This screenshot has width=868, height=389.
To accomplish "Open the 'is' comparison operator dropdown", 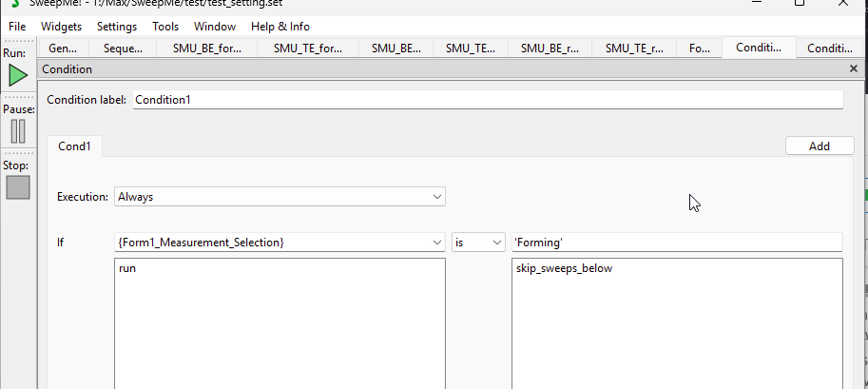I will point(477,243).
